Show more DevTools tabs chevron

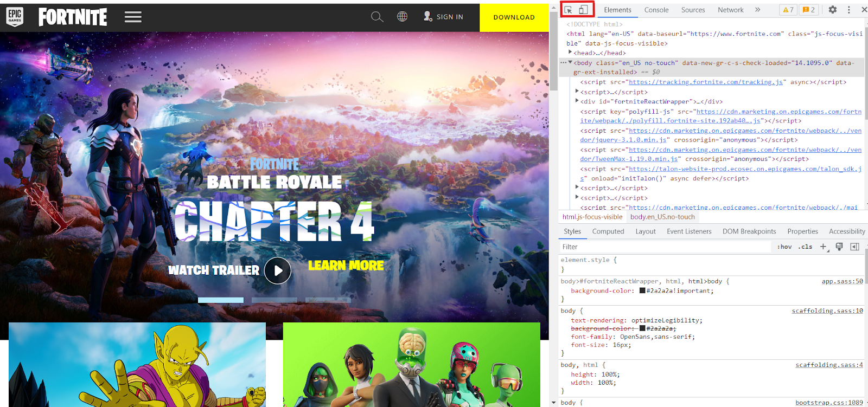click(758, 10)
